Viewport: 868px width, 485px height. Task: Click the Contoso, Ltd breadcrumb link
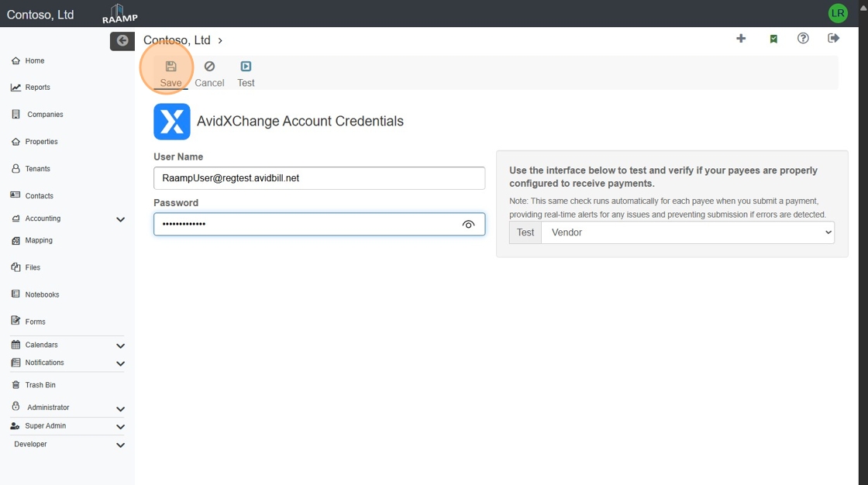tap(177, 40)
